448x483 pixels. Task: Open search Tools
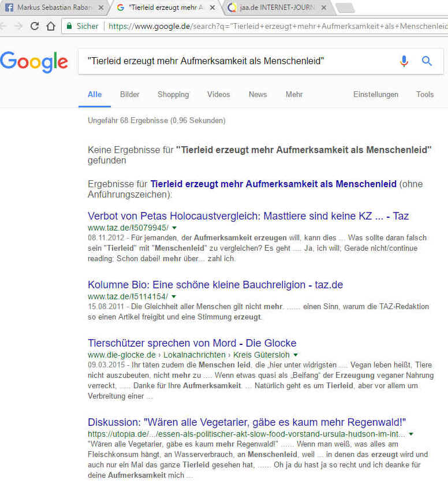[x=425, y=95]
